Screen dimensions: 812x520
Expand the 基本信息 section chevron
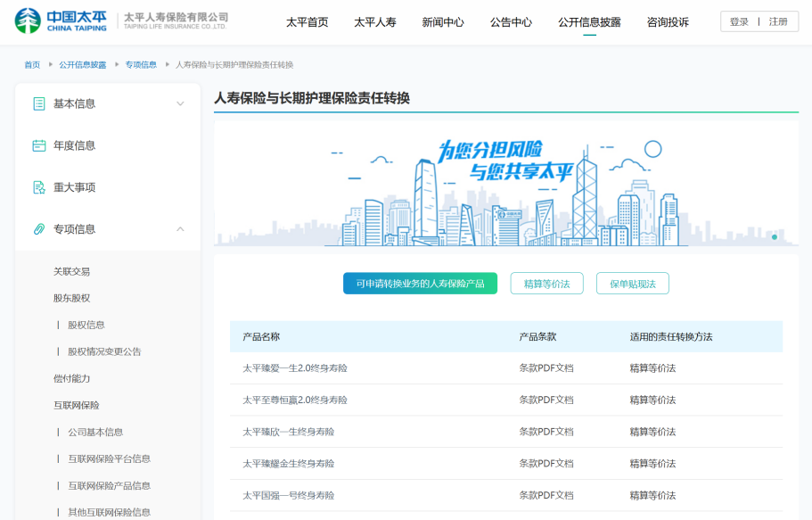(180, 103)
